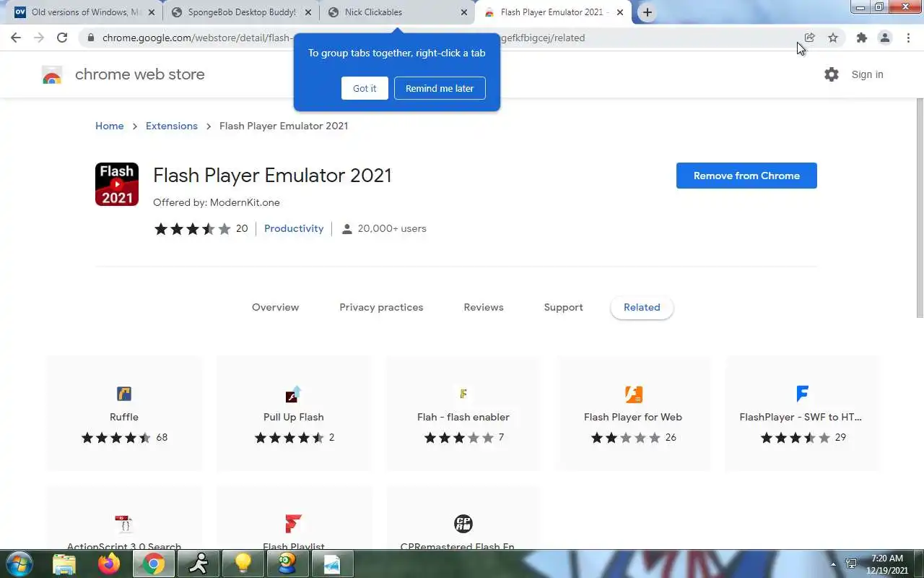
Task: Go to the Home breadcrumb
Action: (110, 126)
